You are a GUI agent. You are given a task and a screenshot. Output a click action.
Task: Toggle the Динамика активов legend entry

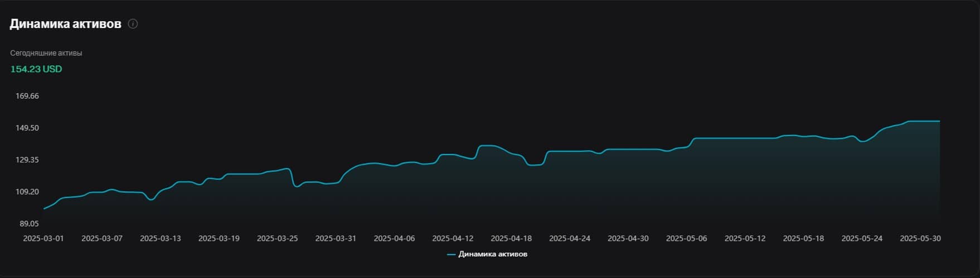(487, 254)
